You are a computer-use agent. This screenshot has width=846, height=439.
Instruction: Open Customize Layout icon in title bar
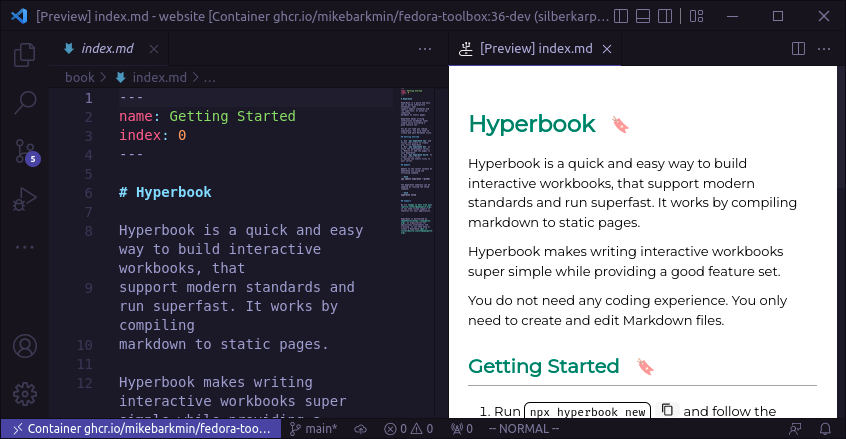[x=697, y=16]
